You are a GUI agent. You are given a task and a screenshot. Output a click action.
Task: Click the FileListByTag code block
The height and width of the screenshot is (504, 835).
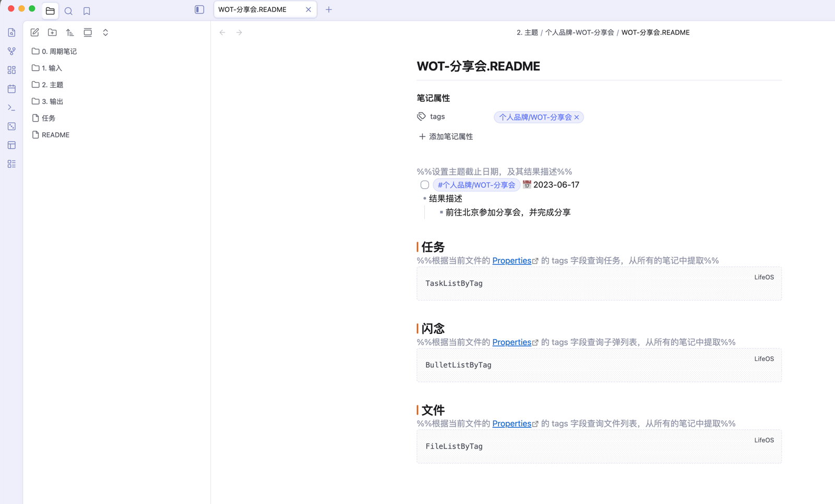tap(599, 447)
